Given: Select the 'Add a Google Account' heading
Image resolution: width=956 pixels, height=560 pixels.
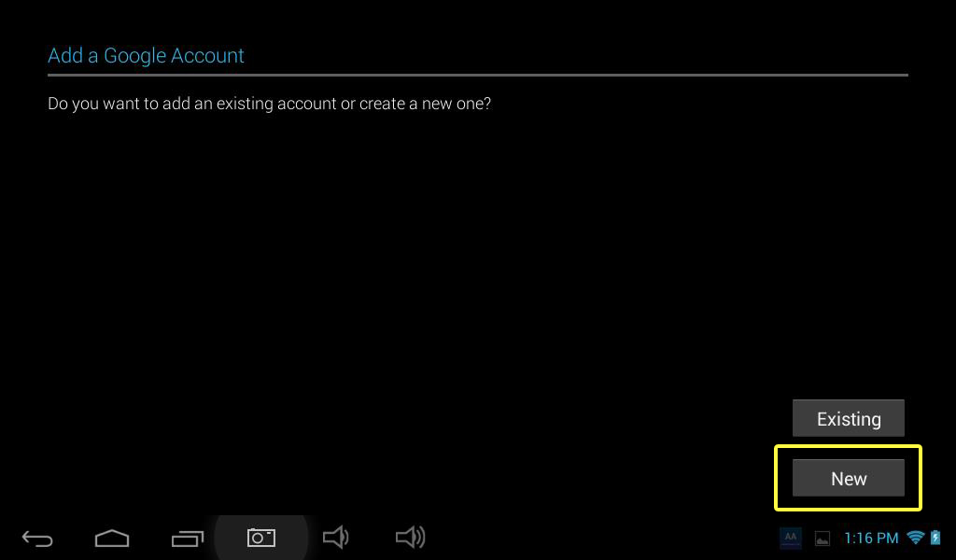Looking at the screenshot, I should coord(146,55).
